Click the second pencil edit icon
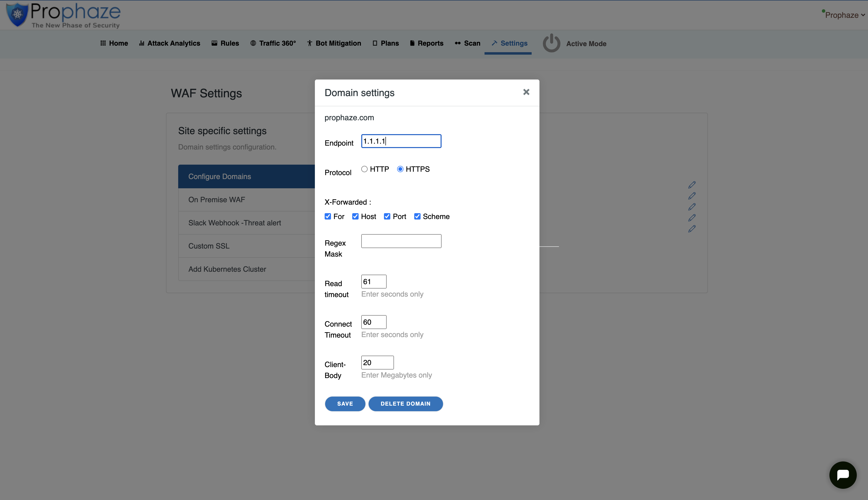The height and width of the screenshot is (500, 868). click(x=692, y=196)
